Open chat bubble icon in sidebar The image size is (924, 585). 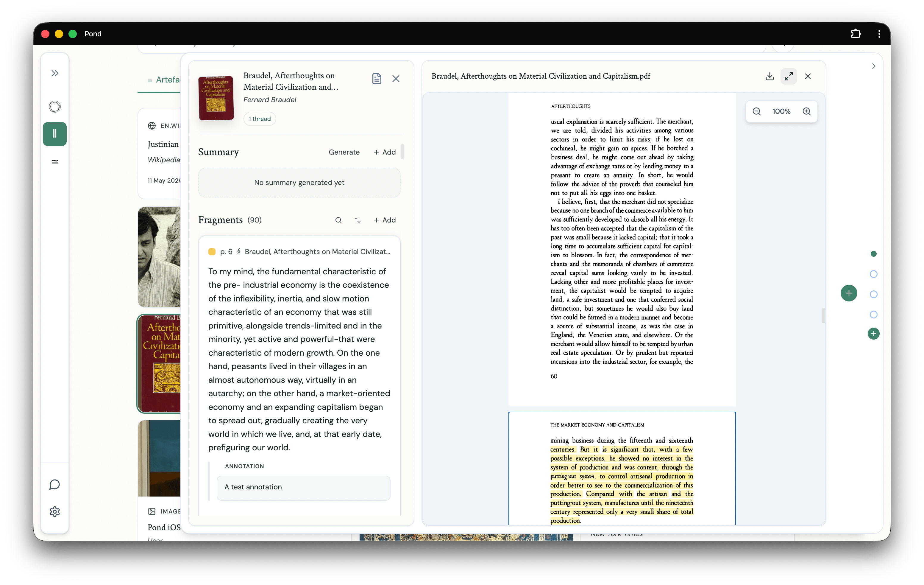[x=54, y=484]
